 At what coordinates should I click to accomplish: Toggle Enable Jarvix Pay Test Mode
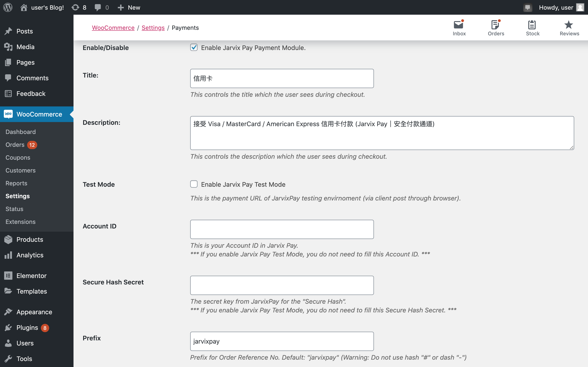pos(194,184)
